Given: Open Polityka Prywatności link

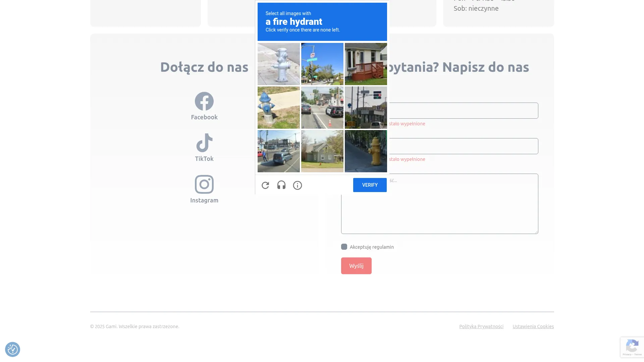Looking at the screenshot, I should 481,326.
